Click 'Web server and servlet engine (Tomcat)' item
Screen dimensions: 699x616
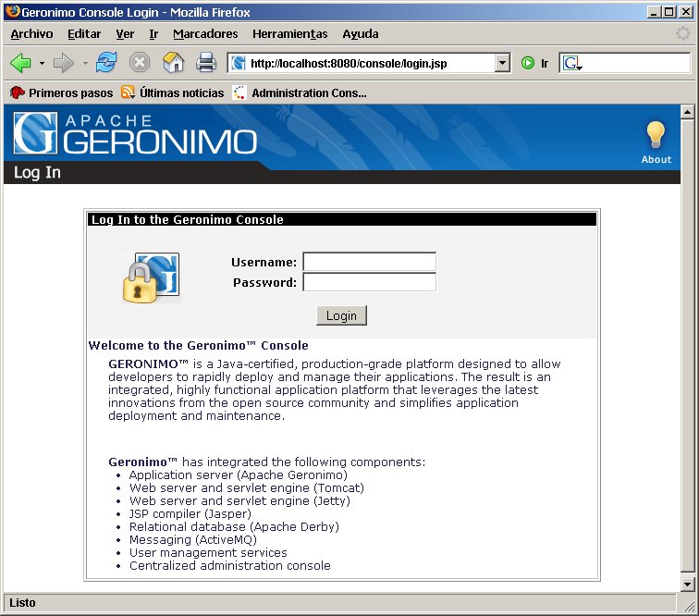click(247, 488)
